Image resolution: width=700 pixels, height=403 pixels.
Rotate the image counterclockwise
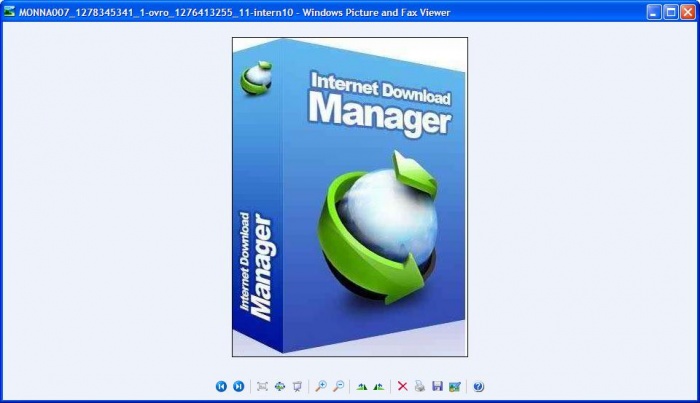[x=379, y=386]
